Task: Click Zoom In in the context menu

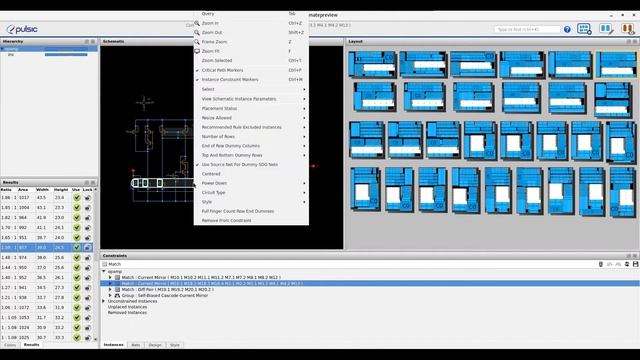Action: (251, 23)
